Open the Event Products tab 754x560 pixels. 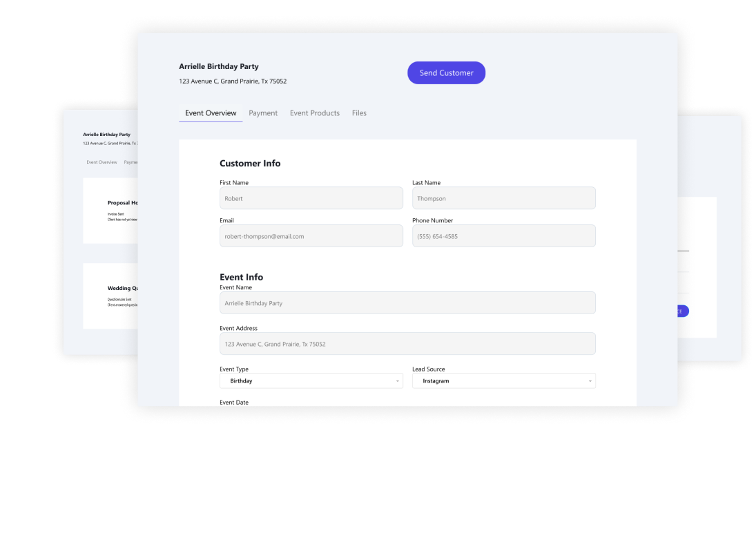(314, 113)
